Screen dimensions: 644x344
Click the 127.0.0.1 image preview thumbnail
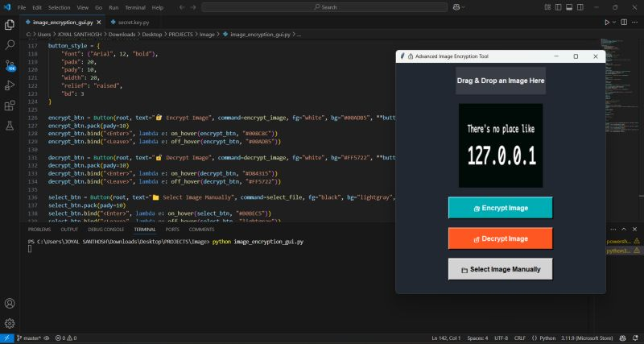[x=501, y=146]
